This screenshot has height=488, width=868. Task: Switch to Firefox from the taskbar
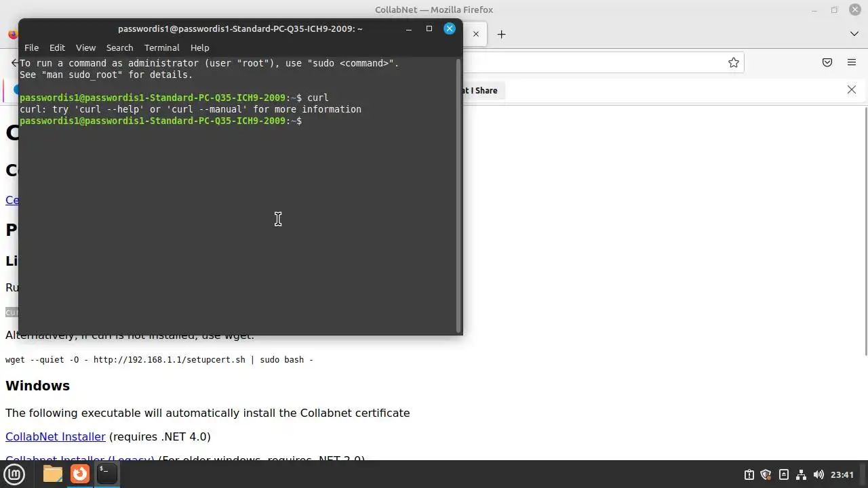80,474
